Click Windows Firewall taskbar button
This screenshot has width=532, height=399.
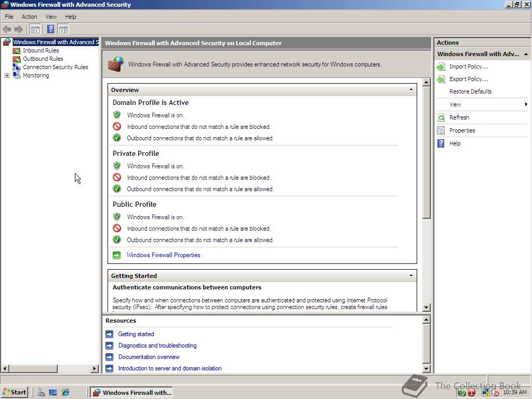132,393
